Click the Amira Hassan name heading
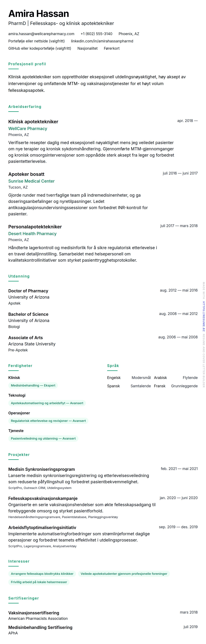Screen dimensions: 206x644 [x=39, y=14]
